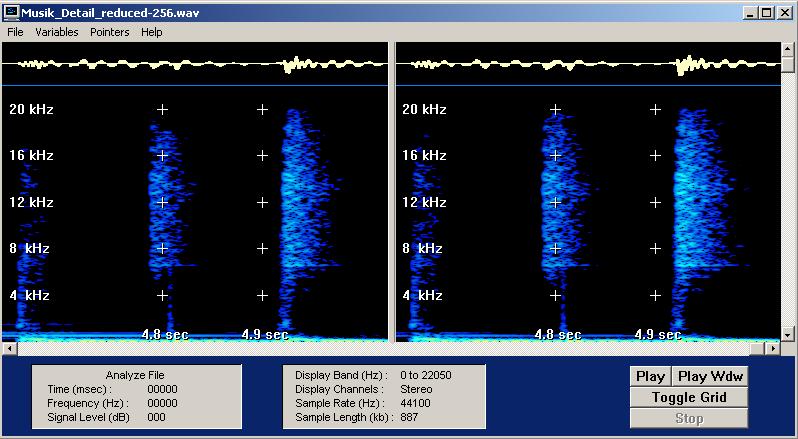The width and height of the screenshot is (798, 439).
Task: Click horizontal scrollbar left arrow
Action: click(10, 348)
